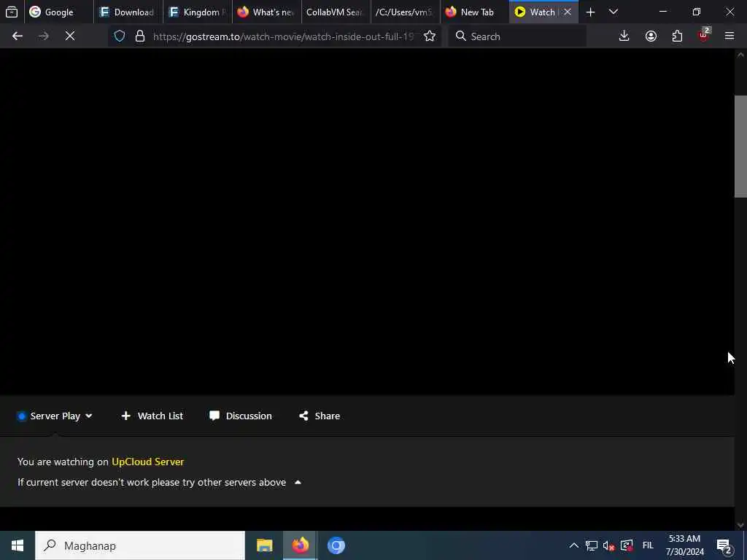Show hidden system tray icons
747x560 pixels.
(x=574, y=545)
